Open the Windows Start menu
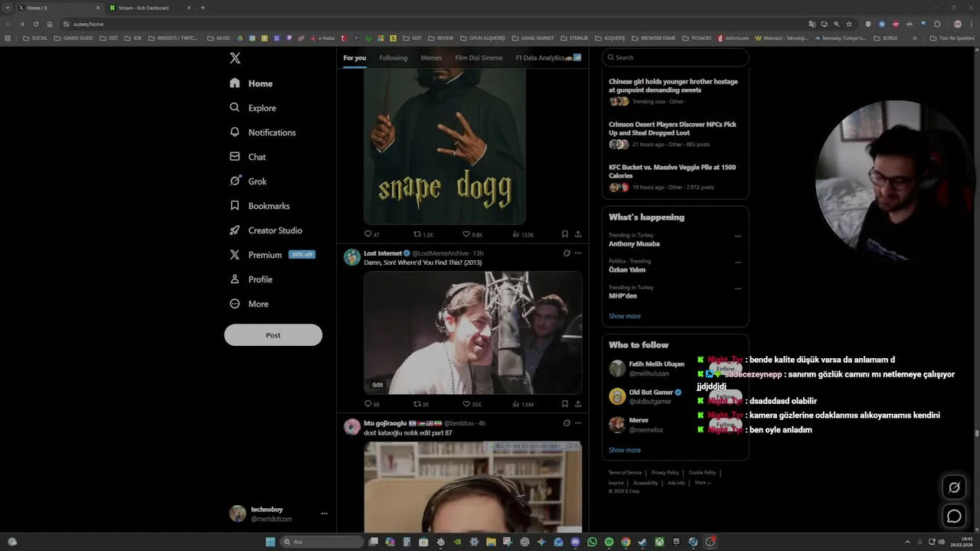 [x=270, y=542]
